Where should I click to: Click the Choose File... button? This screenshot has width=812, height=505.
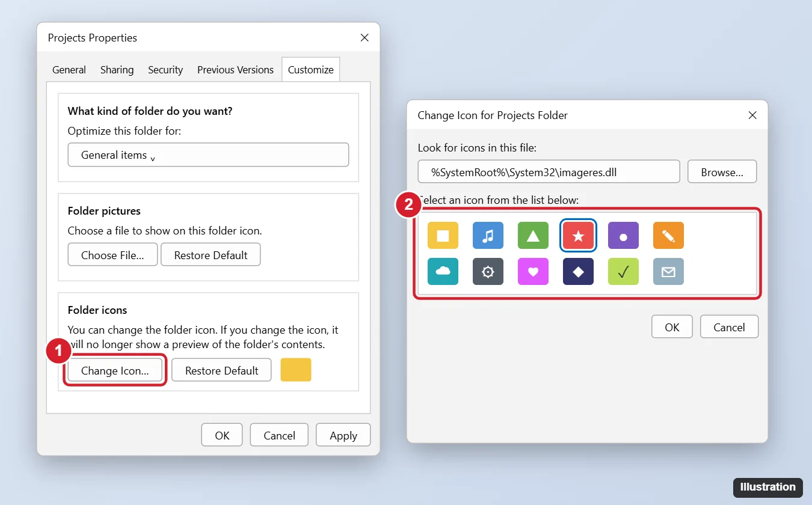pos(112,255)
